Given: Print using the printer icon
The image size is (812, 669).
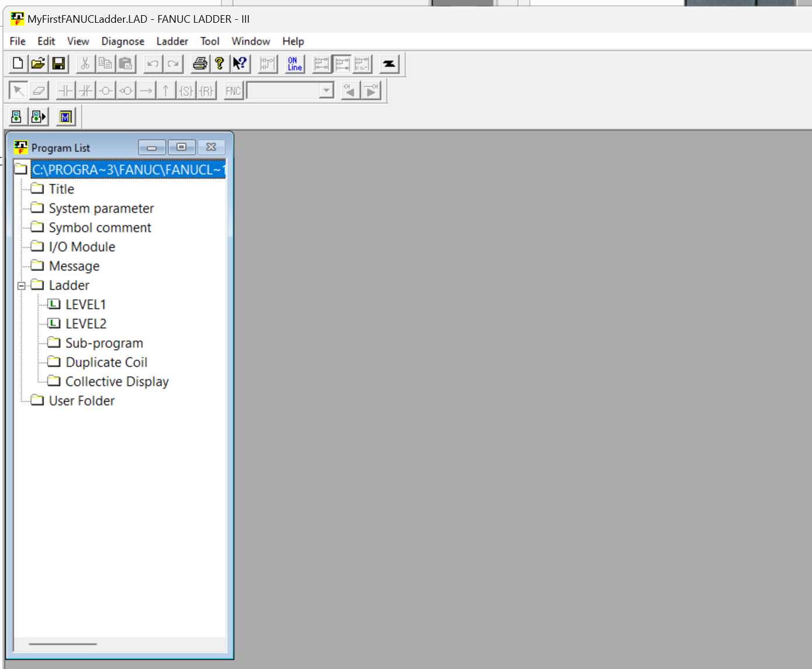Looking at the screenshot, I should click(200, 64).
